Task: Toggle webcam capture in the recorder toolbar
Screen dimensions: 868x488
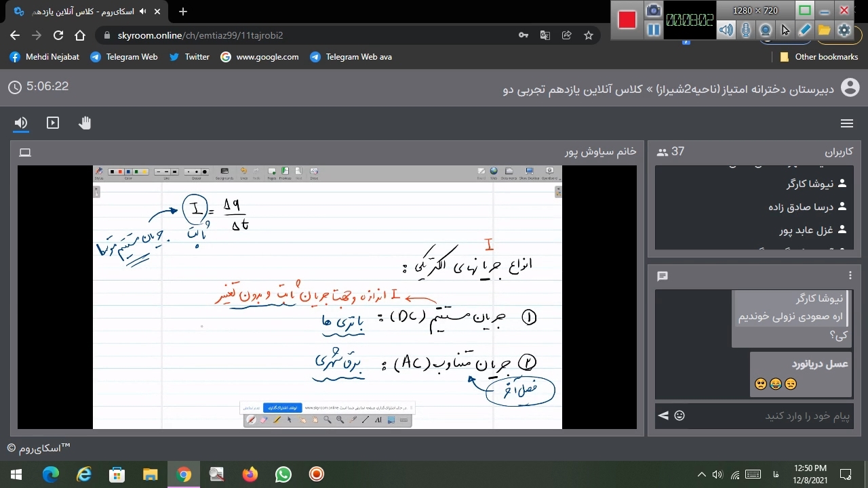Action: 766,30
